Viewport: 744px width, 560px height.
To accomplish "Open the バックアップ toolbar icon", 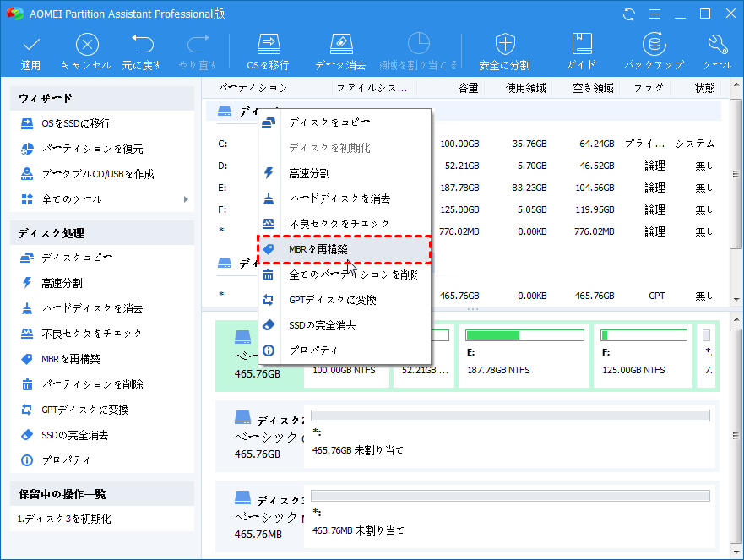I will (654, 52).
